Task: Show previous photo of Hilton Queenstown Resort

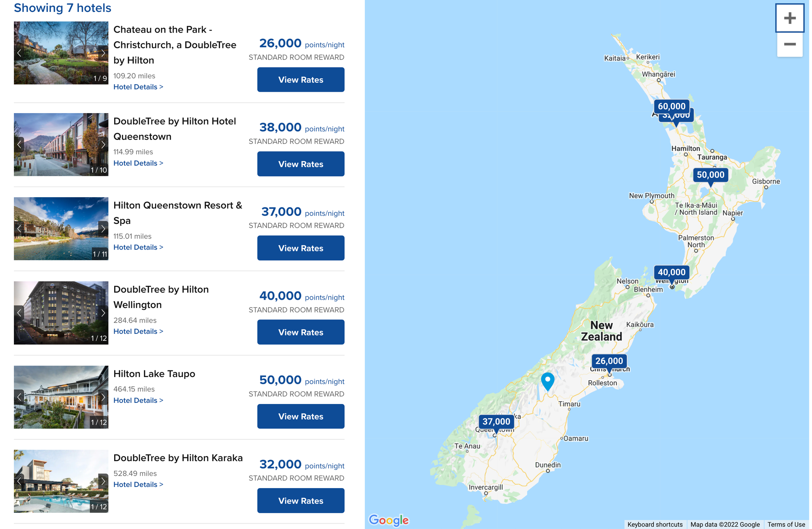Action: pos(19,229)
